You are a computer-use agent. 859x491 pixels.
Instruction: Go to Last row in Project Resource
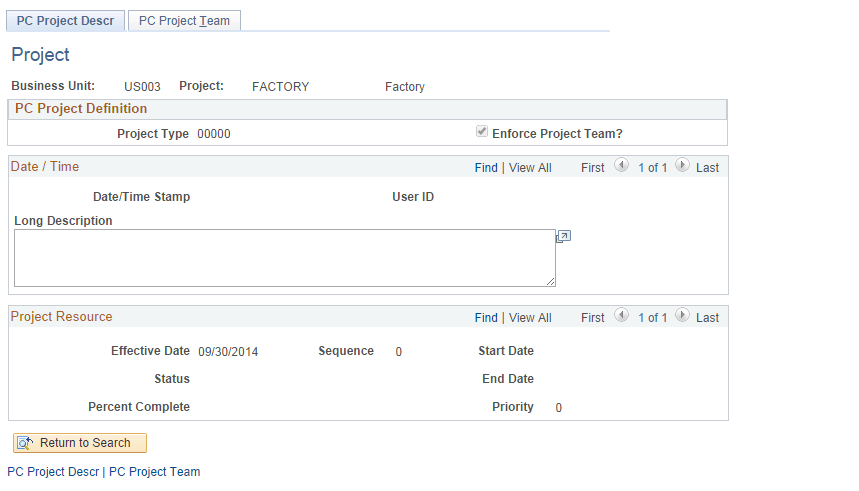click(x=708, y=318)
